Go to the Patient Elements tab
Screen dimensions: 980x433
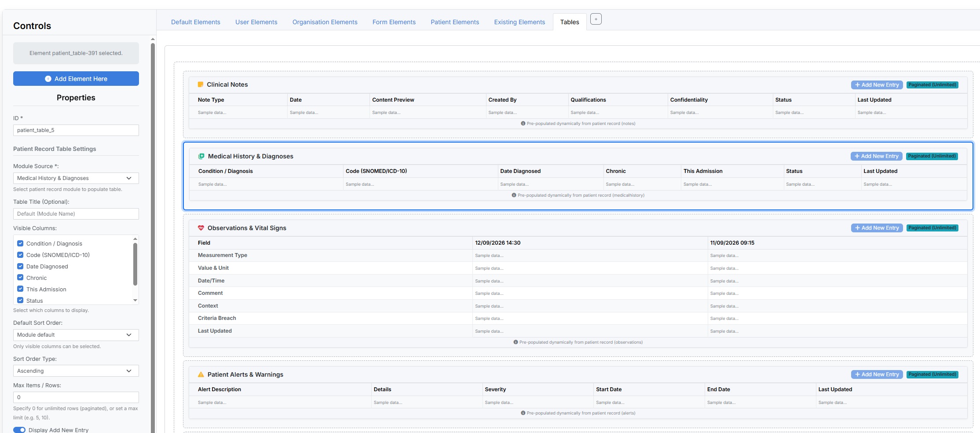coord(455,22)
